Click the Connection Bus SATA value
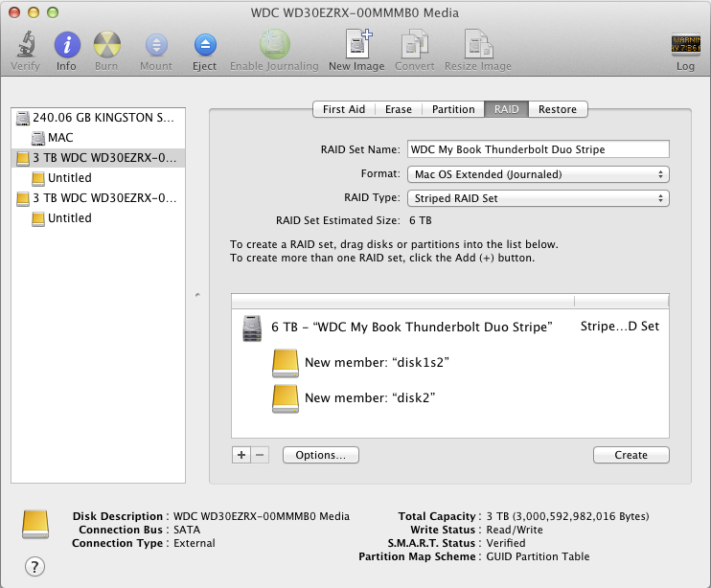 pos(187,530)
